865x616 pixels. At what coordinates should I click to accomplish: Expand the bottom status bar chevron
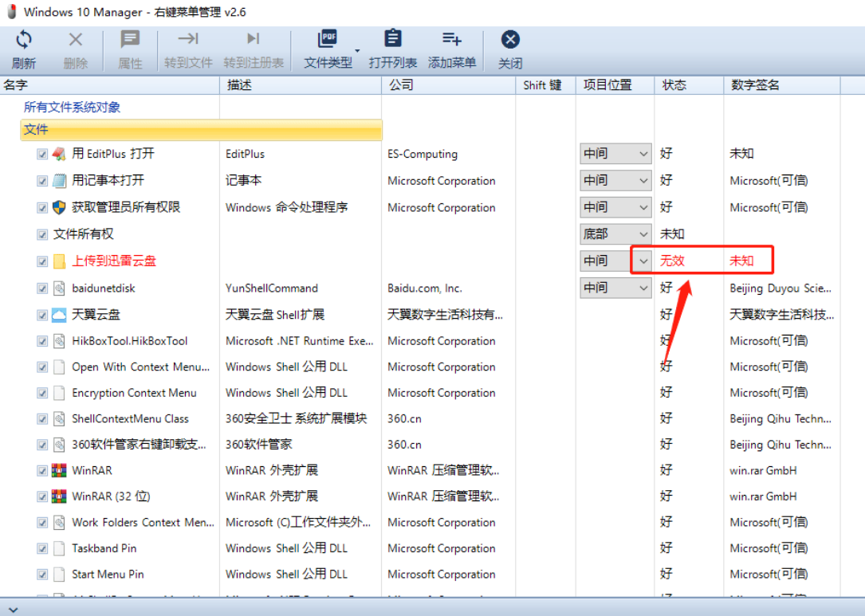tap(12, 606)
